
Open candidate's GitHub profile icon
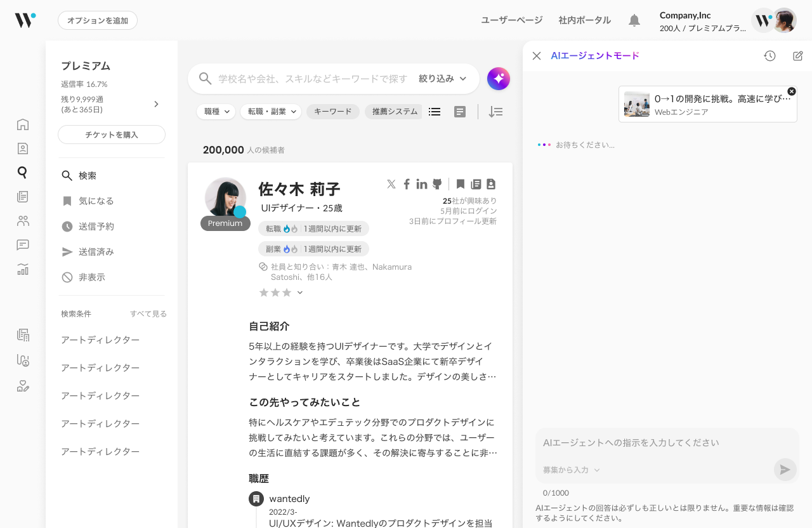point(437,184)
